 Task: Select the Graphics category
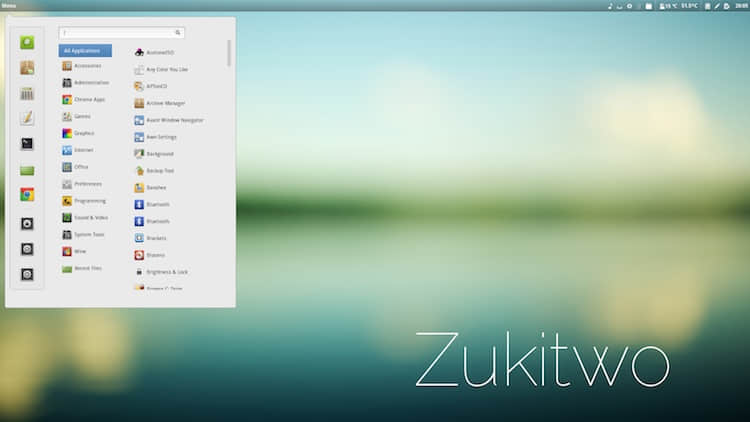point(78,133)
